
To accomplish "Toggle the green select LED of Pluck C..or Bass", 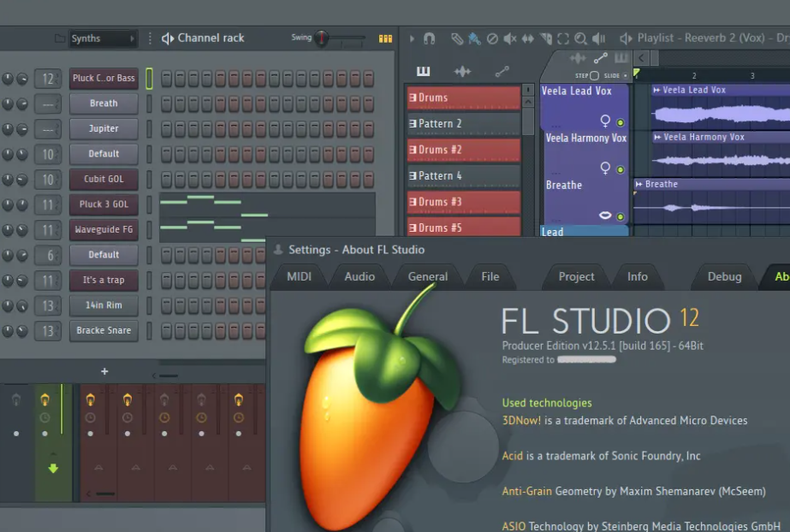I will click(149, 79).
